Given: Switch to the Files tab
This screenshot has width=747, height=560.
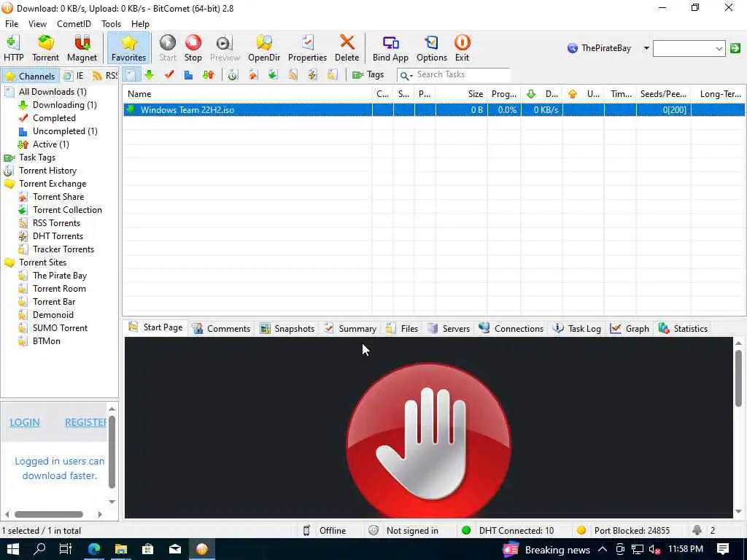Looking at the screenshot, I should click(402, 329).
